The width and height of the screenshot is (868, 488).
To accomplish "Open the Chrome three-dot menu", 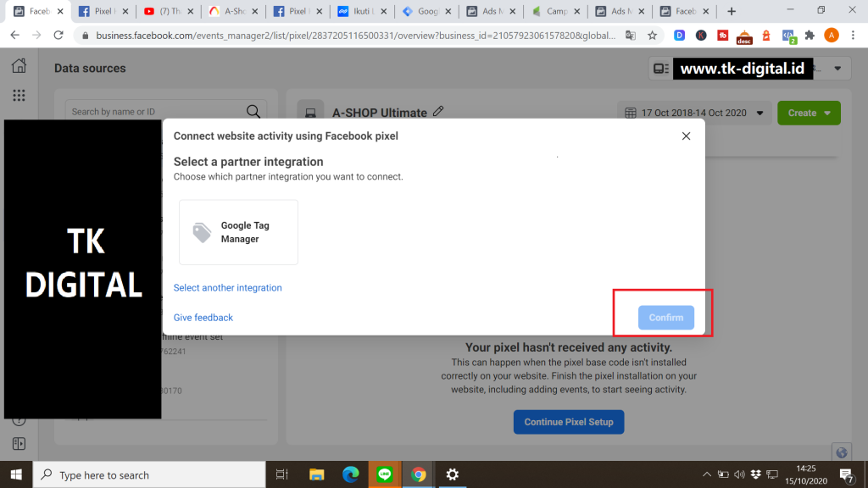I will [x=854, y=36].
